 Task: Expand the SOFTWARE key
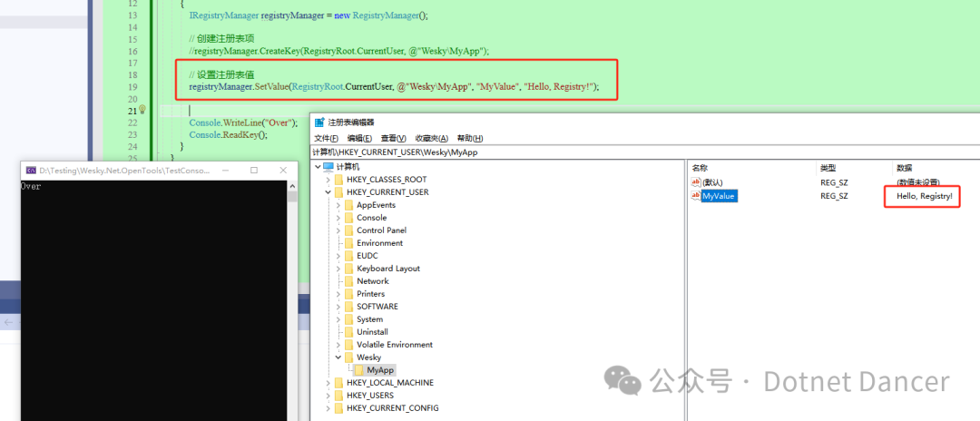[338, 307]
